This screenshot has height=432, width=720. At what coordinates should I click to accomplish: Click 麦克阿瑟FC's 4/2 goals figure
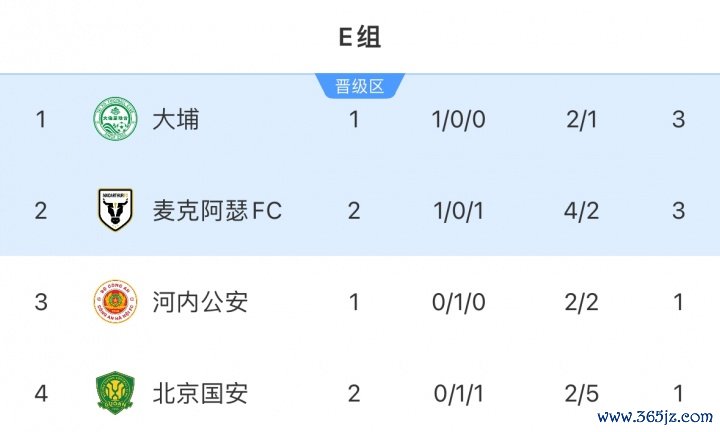tap(580, 210)
